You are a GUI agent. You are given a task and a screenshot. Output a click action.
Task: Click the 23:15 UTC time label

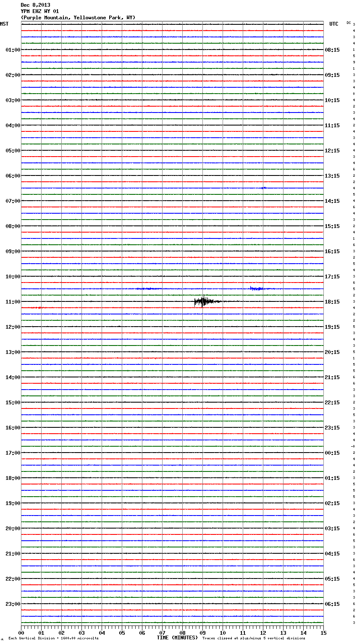point(332,428)
